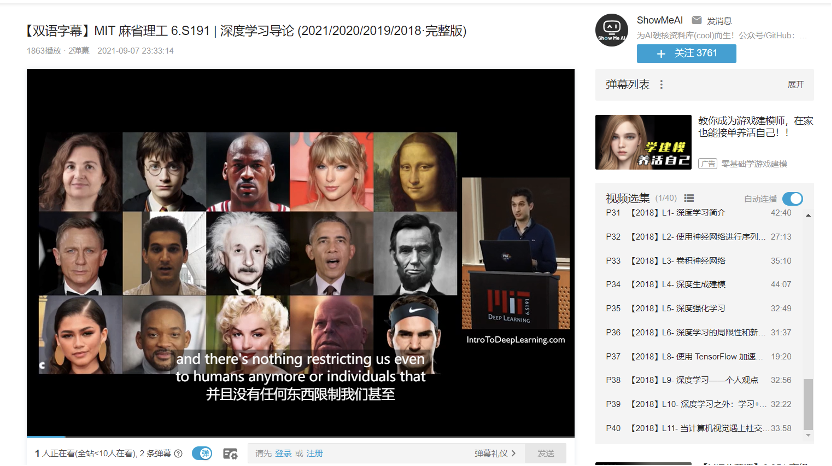This screenshot has width=832, height=466.
Task: Select episode P38 L9 个人观点
Action: pyautogui.click(x=699, y=380)
